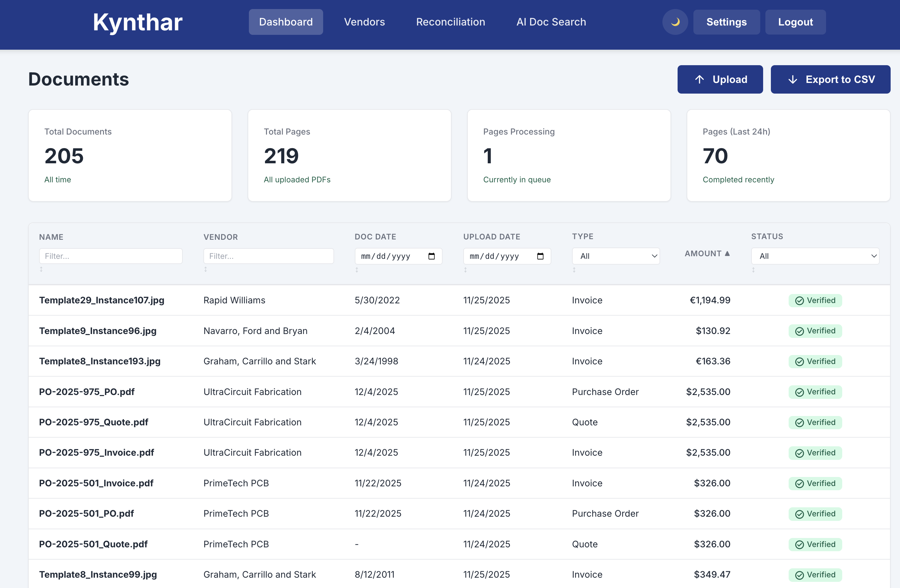Open the Reconciliation section
The width and height of the screenshot is (900, 588).
[x=450, y=22]
